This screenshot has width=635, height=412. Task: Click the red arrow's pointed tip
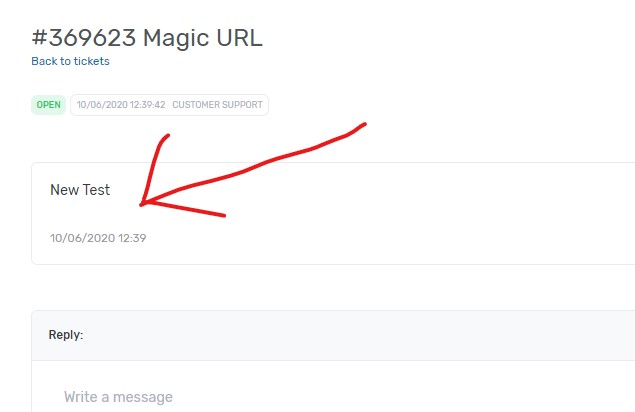pos(142,204)
